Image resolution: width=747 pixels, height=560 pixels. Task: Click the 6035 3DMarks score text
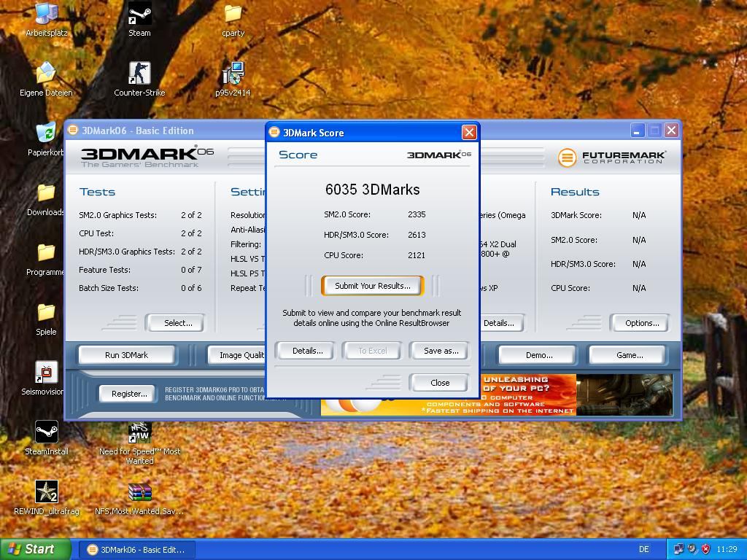(x=373, y=190)
